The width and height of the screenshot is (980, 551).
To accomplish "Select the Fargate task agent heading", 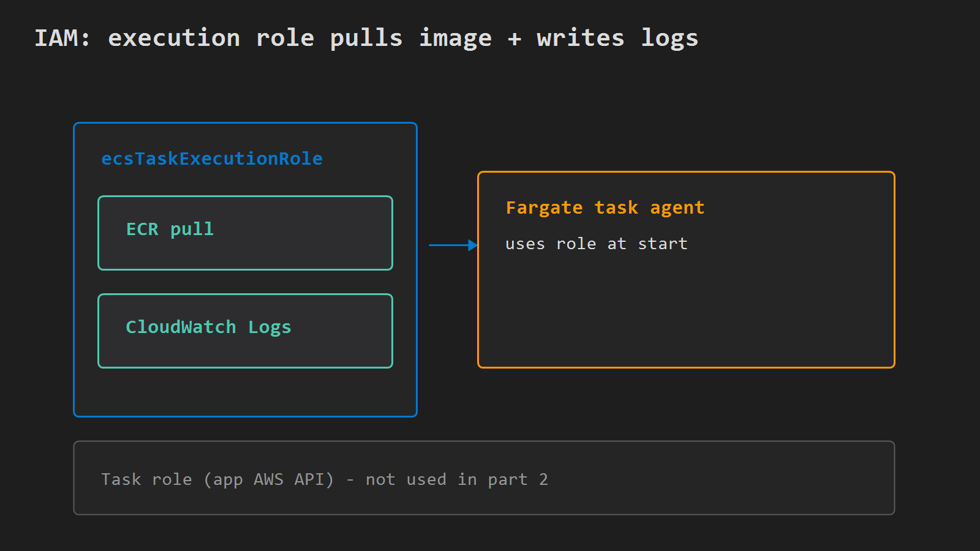I will point(605,208).
